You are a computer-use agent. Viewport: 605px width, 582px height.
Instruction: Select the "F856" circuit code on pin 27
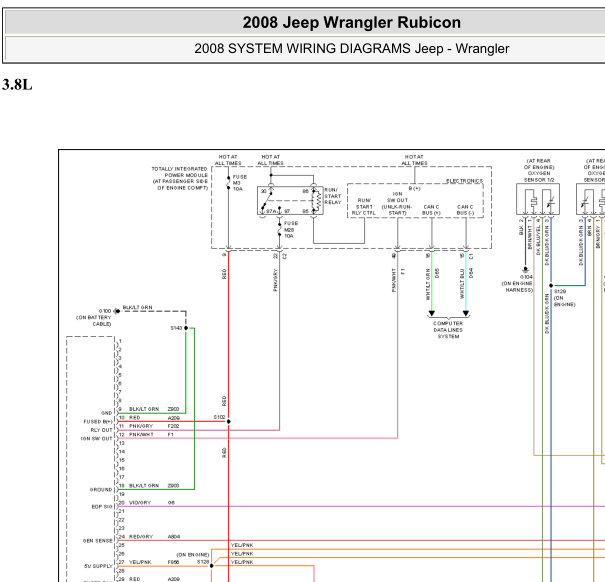click(x=173, y=562)
